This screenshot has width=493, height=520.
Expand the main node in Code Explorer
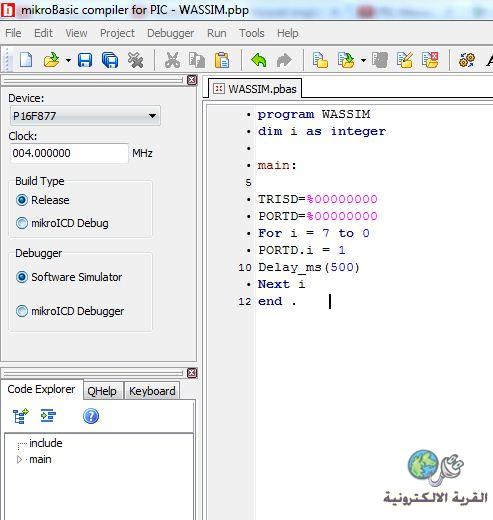19,460
